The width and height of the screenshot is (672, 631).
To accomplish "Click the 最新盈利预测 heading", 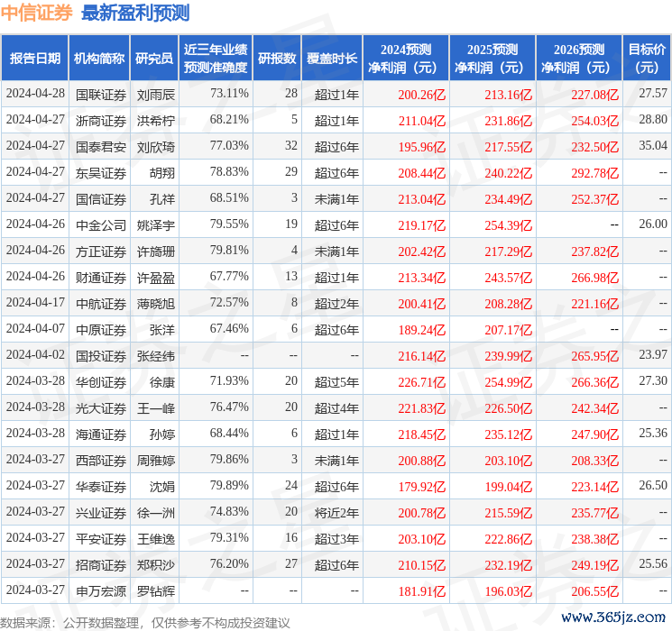I will [x=135, y=13].
